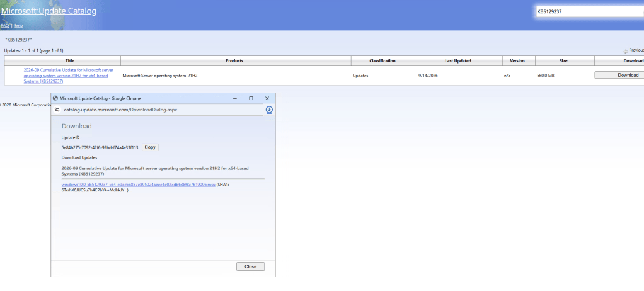Screen dimensions: 644x291
Task: Click the popup address bar URL
Action: click(x=121, y=110)
